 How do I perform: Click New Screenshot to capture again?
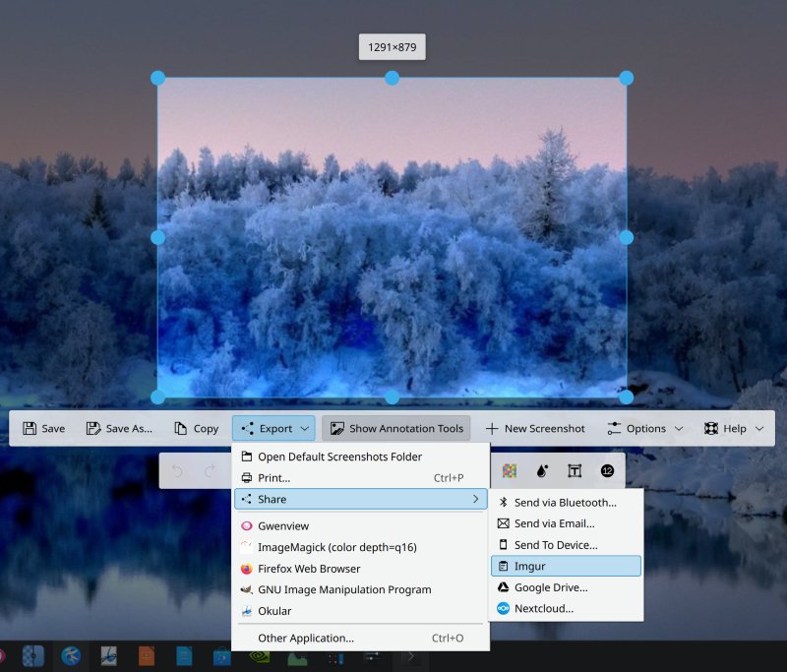point(535,428)
